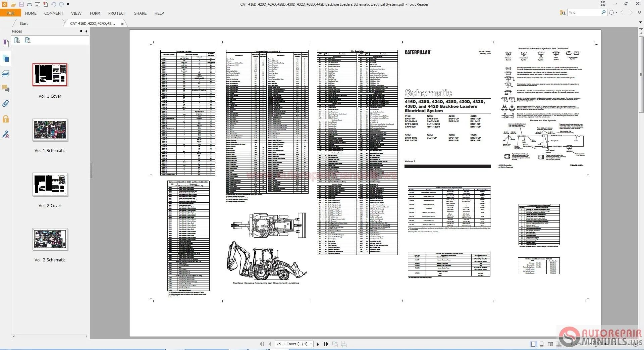644x350 pixels.
Task: Open the Digital Signatures panel
Action: [x=5, y=134]
